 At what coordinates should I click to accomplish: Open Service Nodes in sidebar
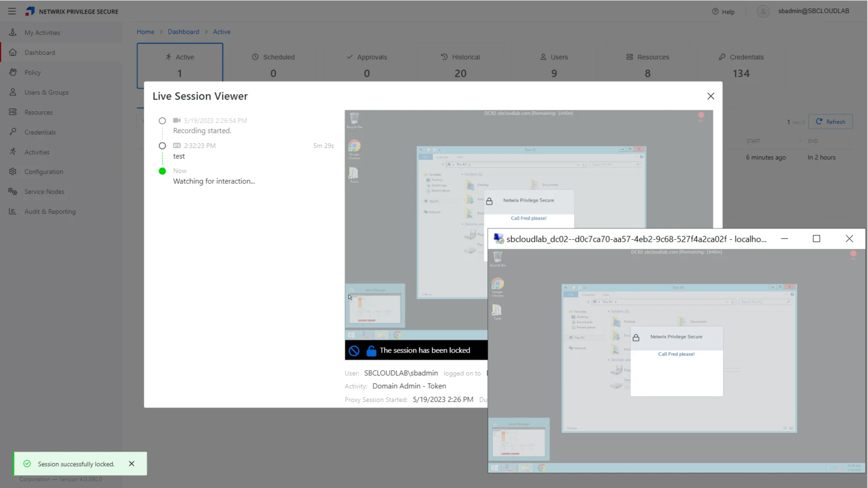point(44,191)
